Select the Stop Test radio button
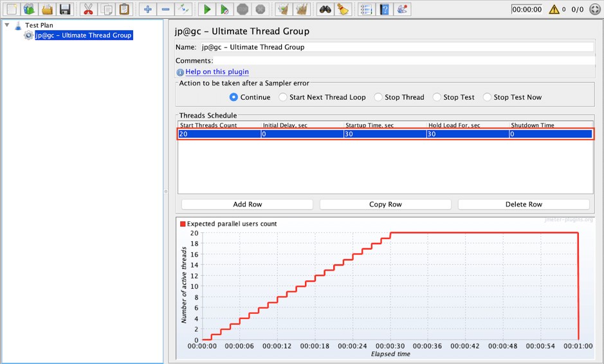 tap(436, 97)
